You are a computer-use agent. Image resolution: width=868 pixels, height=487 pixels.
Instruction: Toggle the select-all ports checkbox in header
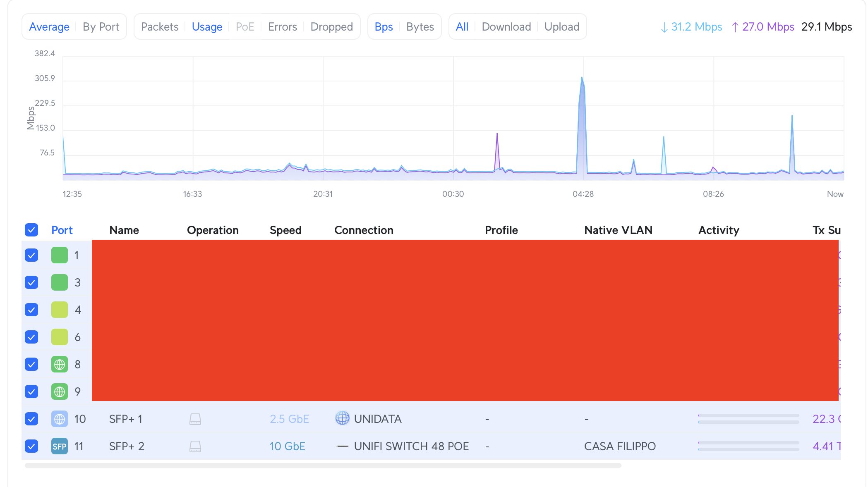[x=31, y=230]
